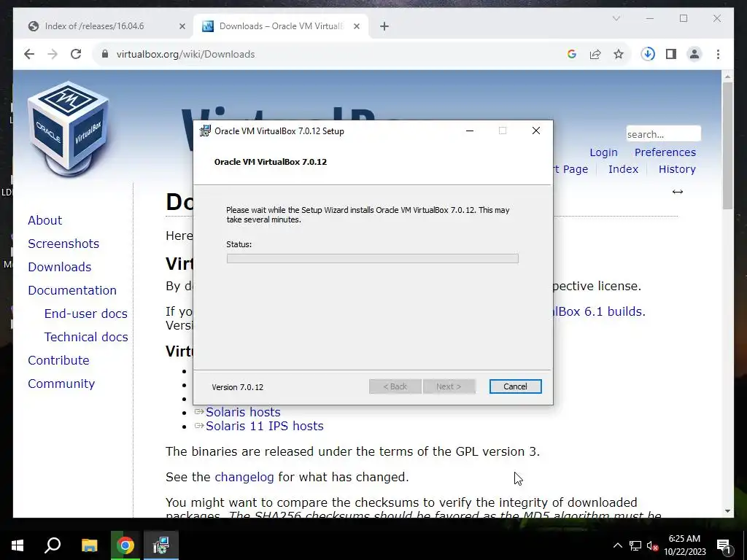Open the Windows notification center

click(x=724, y=545)
